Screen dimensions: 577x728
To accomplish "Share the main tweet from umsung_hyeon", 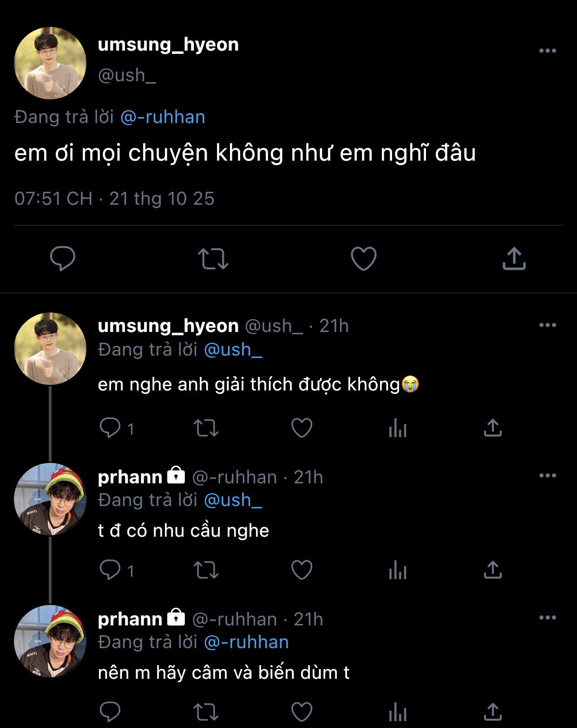I will pyautogui.click(x=514, y=259).
